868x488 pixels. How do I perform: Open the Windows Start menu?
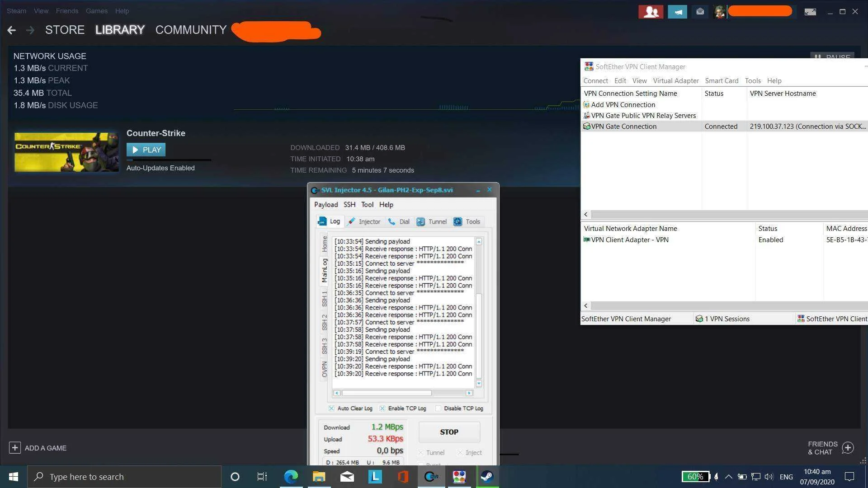pos(14,477)
